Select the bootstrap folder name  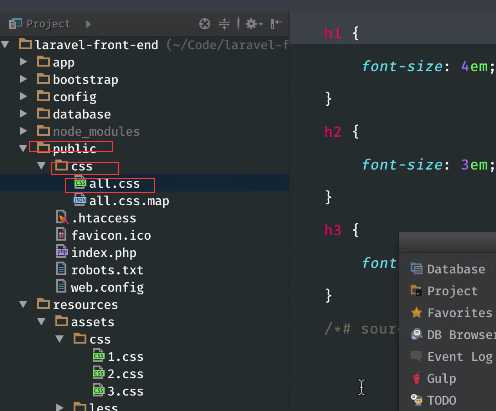coord(86,80)
